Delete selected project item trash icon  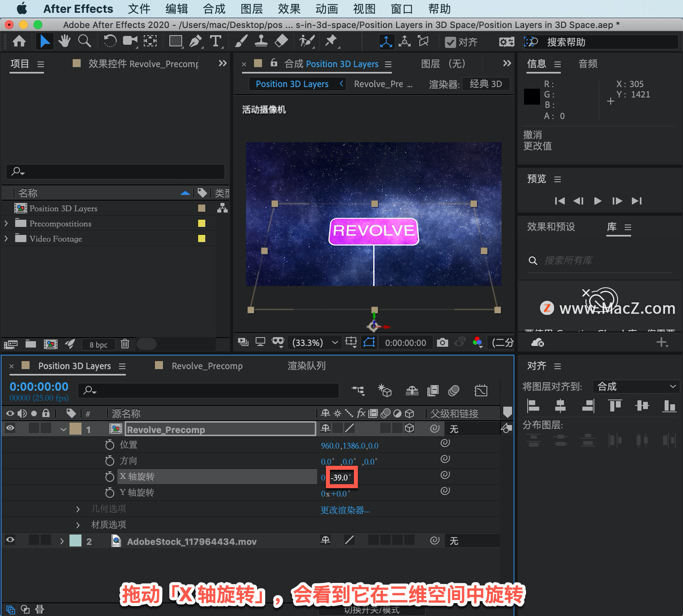click(125, 344)
